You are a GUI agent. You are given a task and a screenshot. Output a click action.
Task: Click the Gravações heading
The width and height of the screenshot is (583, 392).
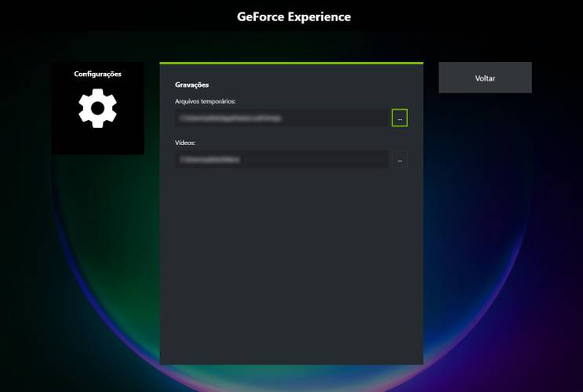click(x=192, y=85)
